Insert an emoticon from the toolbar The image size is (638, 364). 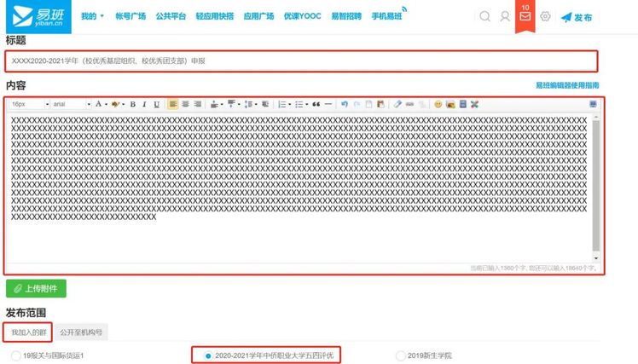[x=438, y=104]
